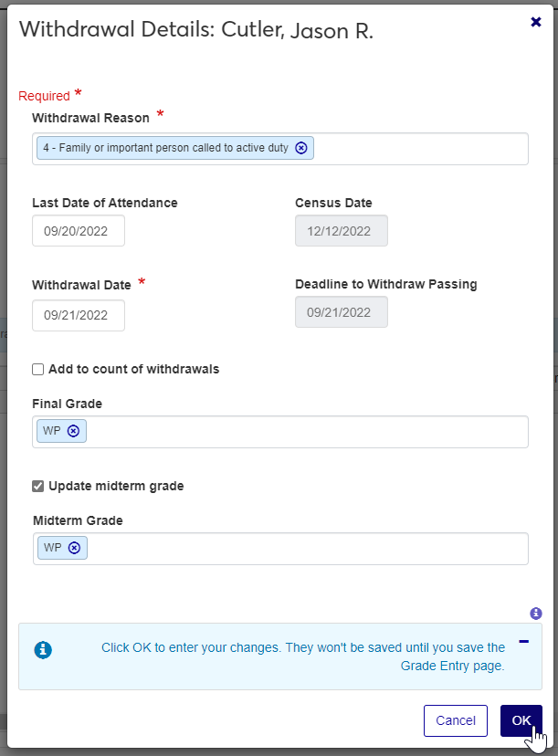Click the Last Date of Attendance field

[x=79, y=231]
